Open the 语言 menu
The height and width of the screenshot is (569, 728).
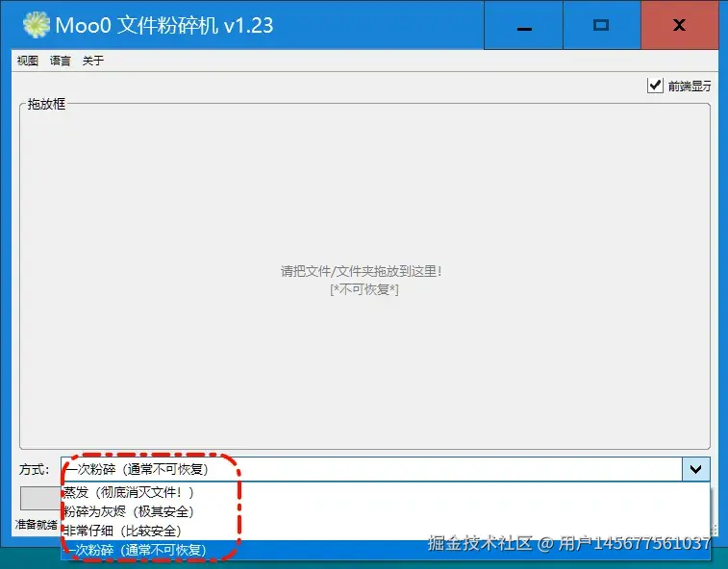point(60,61)
